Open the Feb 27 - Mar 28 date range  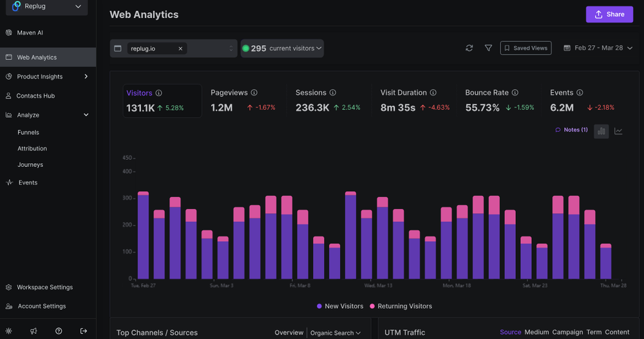tap(598, 48)
